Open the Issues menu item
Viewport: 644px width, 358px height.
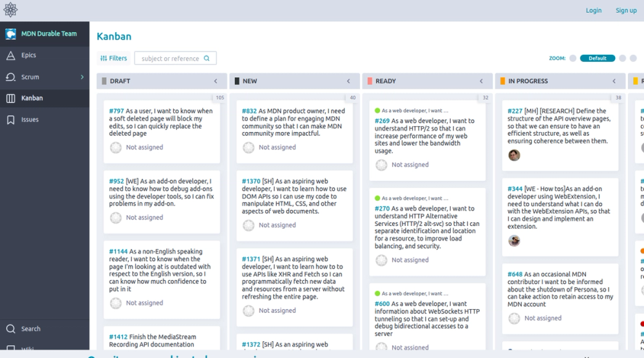click(45, 120)
